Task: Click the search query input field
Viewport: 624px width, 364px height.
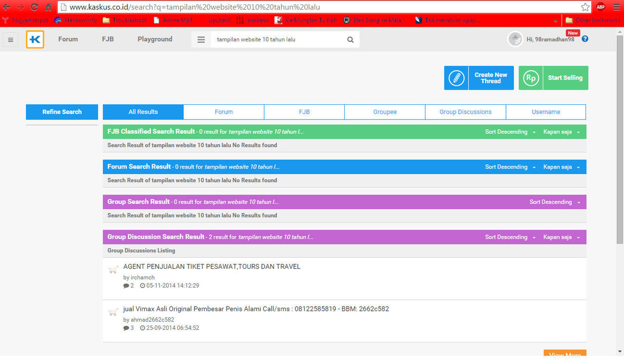Action: click(x=278, y=39)
